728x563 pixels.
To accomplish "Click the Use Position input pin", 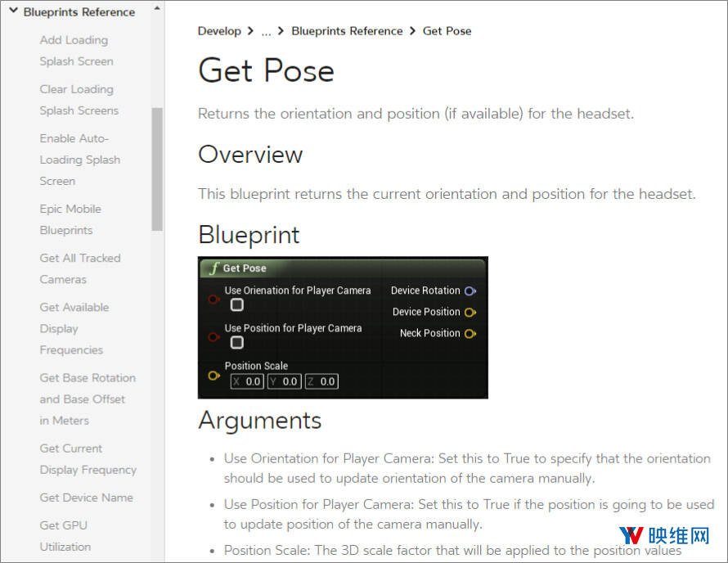I will [x=213, y=336].
